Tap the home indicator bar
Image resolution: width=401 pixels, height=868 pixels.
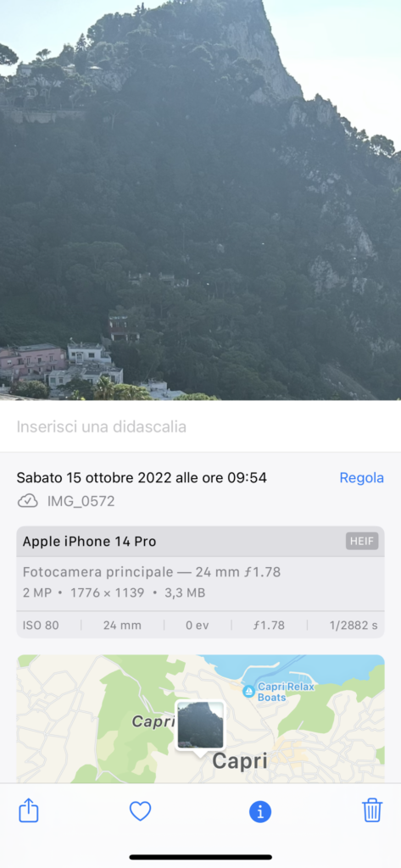200,857
